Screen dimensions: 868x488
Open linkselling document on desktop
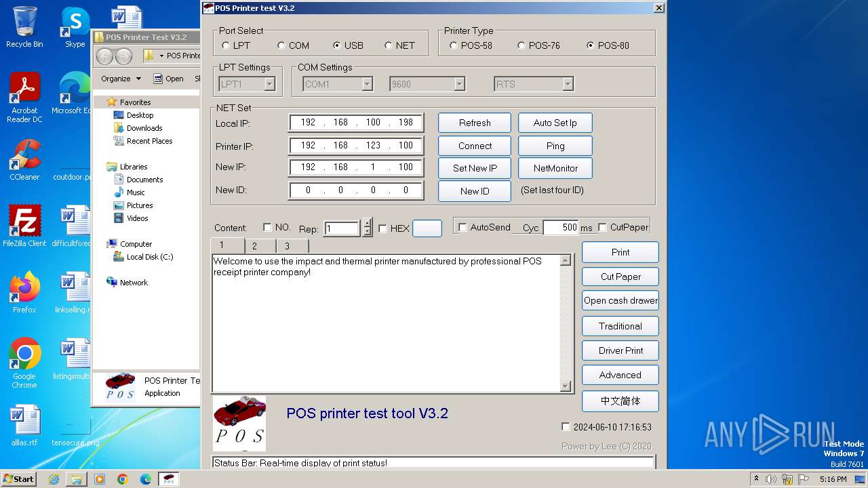pyautogui.click(x=73, y=292)
